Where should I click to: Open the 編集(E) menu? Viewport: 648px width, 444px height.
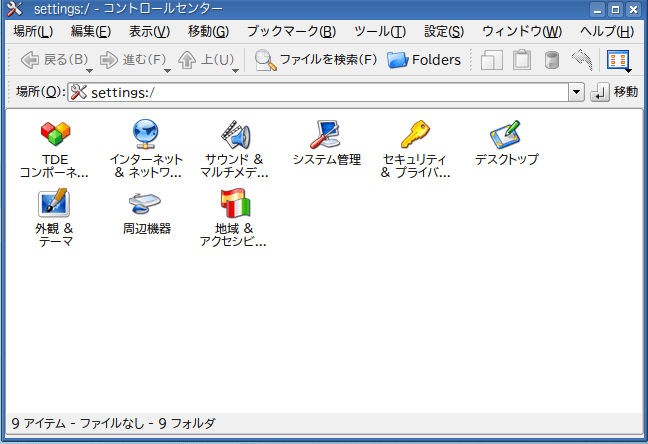coord(91,31)
